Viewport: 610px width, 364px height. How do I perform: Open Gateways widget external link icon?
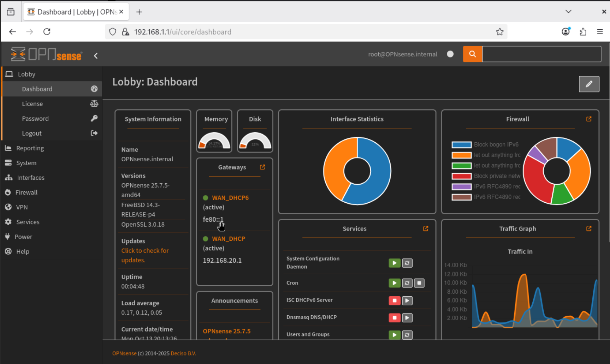point(262,167)
